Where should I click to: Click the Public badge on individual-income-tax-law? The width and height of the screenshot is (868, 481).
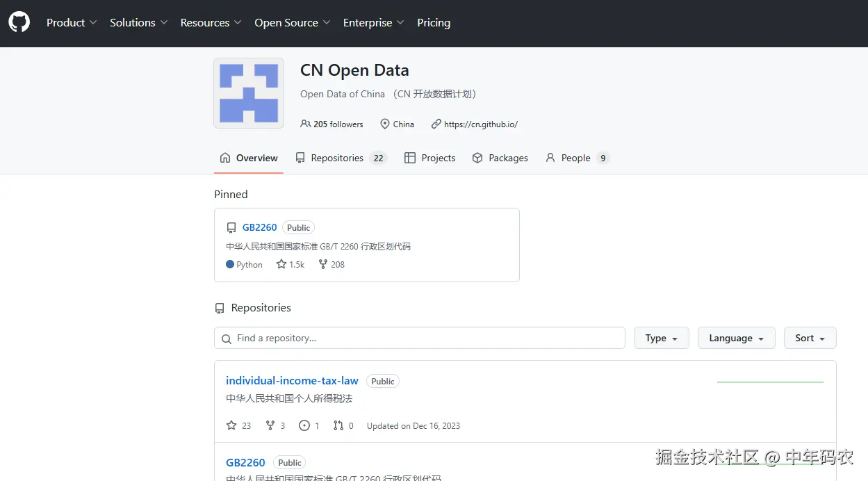click(x=383, y=381)
